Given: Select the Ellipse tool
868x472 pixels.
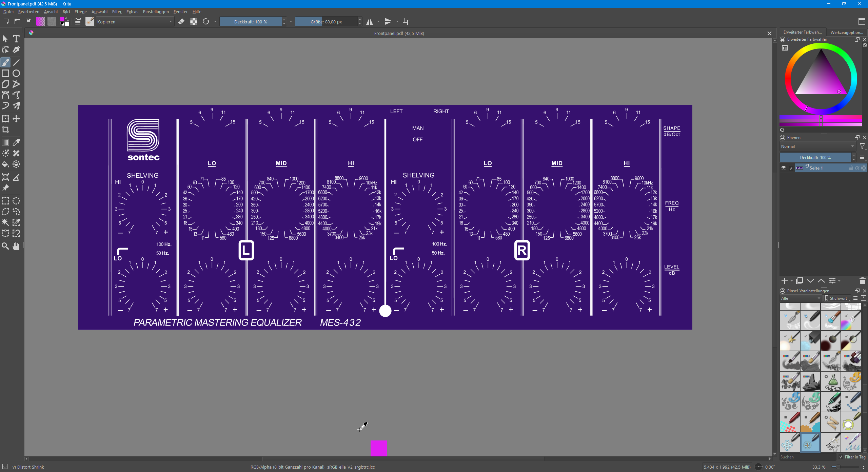Looking at the screenshot, I should coord(16,73).
